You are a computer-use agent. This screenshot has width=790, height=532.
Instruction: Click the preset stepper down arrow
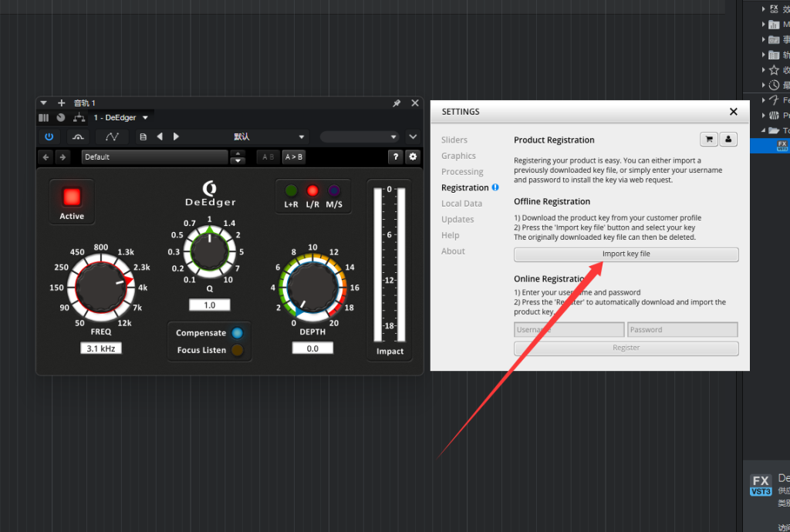click(238, 161)
